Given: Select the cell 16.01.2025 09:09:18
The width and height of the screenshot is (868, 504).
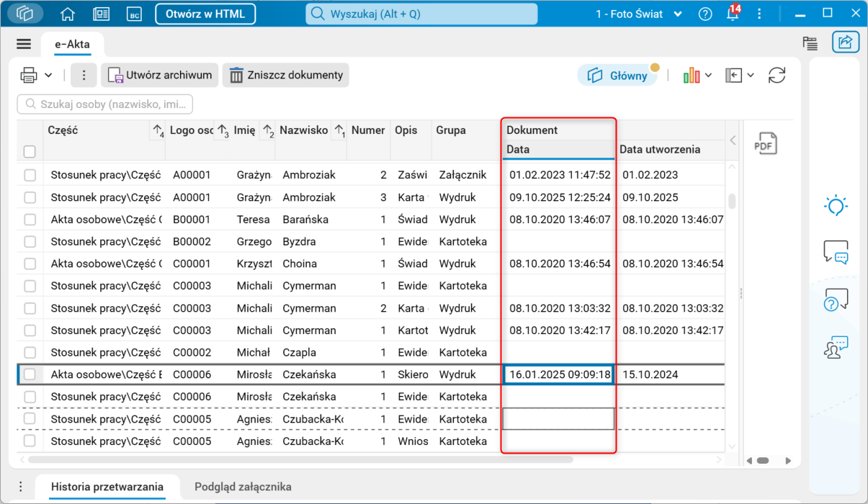Looking at the screenshot, I should [x=558, y=374].
